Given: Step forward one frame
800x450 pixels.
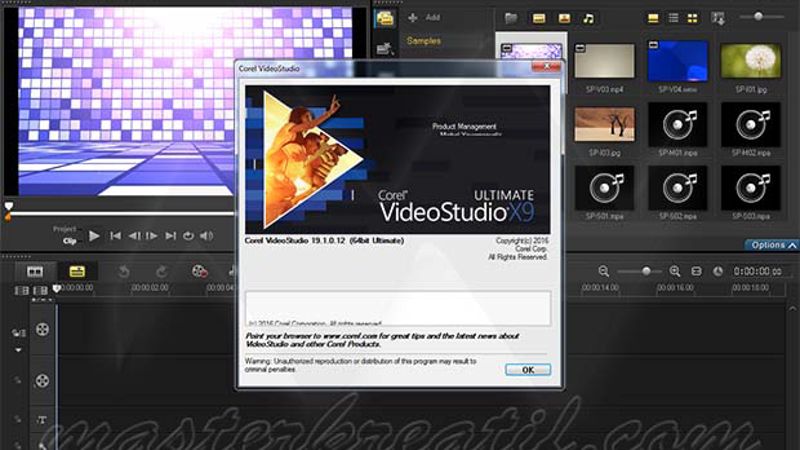Looking at the screenshot, I should click(x=152, y=236).
